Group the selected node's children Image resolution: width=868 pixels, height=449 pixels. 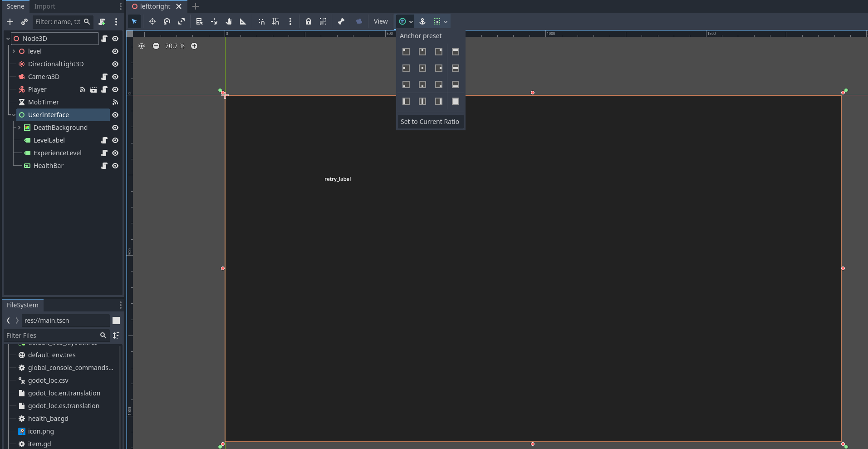[323, 21]
